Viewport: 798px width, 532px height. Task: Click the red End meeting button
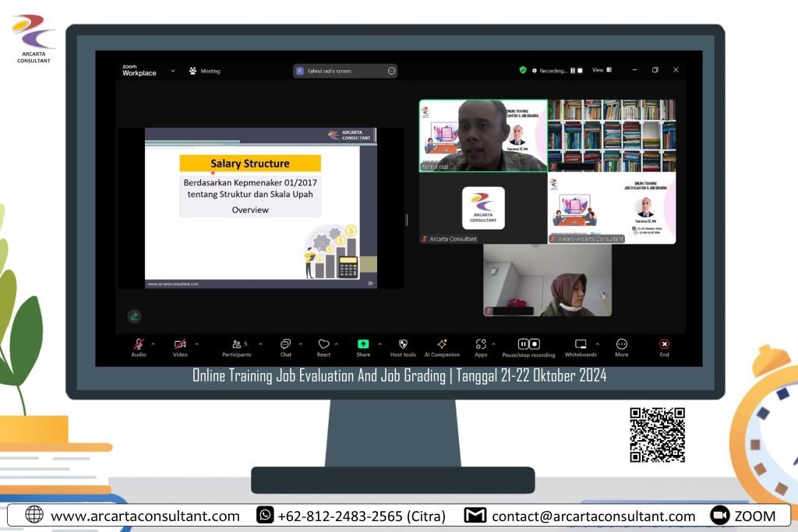point(664,344)
